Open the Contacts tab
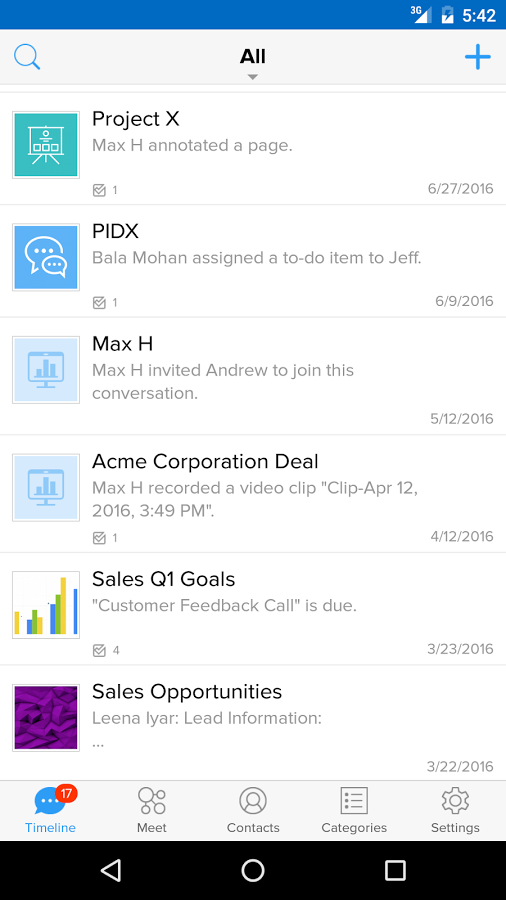506x900 pixels. point(253,810)
